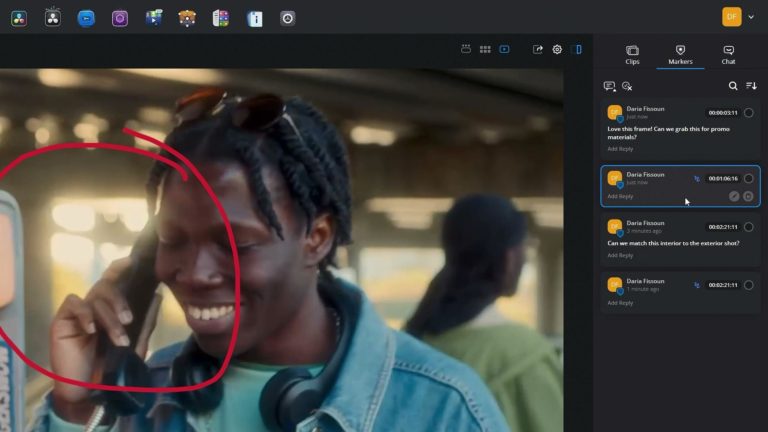The height and width of the screenshot is (432, 768).
Task: Open the settings gear in viewer toolbar
Action: [x=557, y=49]
